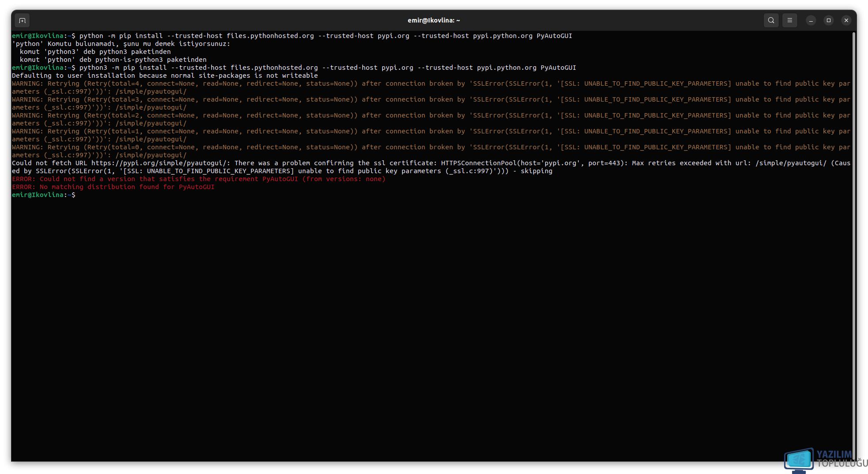Viewport: 868px width, 474px height.
Task: Click the python3 -m pip install command line
Action: click(294, 68)
